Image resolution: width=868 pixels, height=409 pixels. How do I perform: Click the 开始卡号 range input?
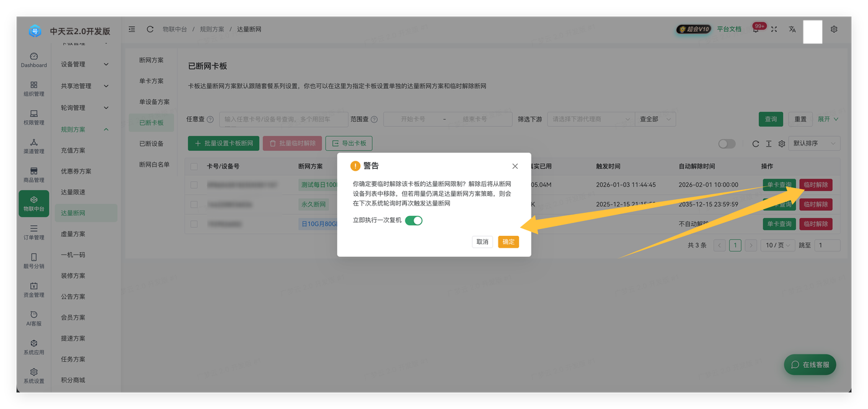tap(413, 119)
